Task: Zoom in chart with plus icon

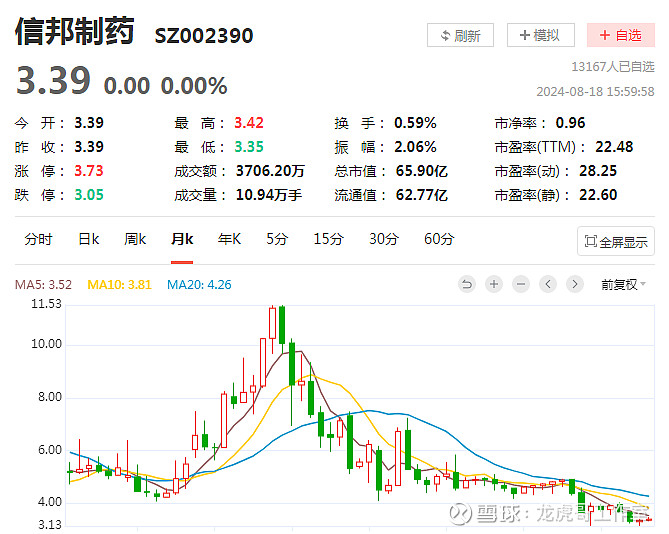Action: point(494,284)
